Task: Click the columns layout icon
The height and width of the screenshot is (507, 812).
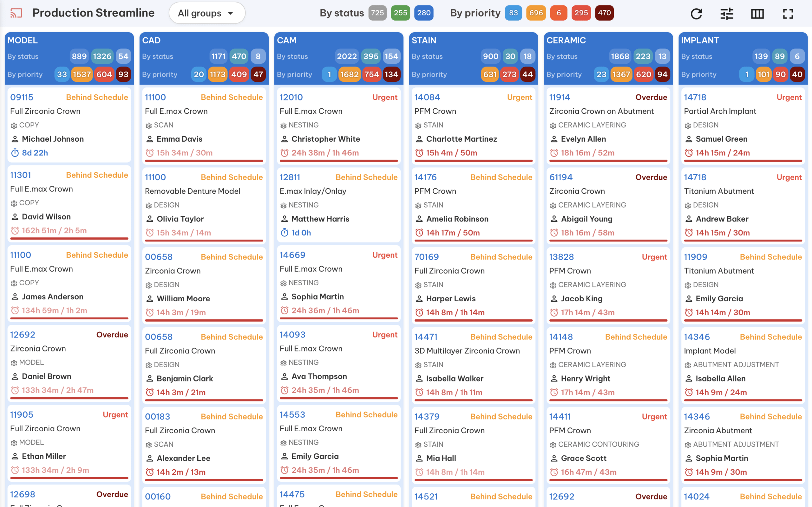Action: coord(757,13)
